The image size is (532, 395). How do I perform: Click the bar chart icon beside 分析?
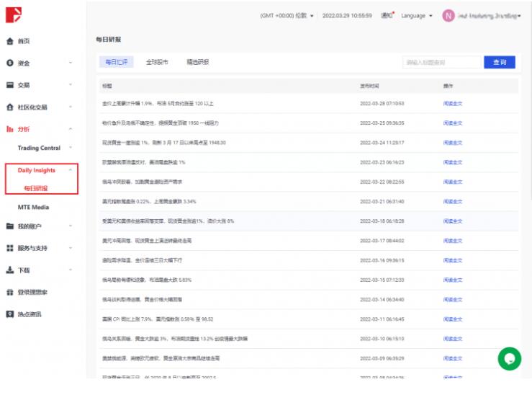[10, 129]
